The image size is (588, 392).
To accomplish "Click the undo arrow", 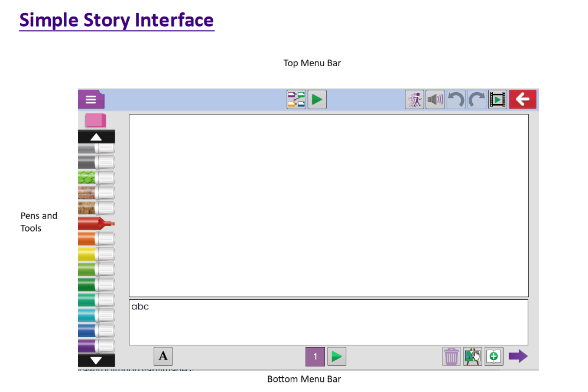I will click(x=456, y=99).
